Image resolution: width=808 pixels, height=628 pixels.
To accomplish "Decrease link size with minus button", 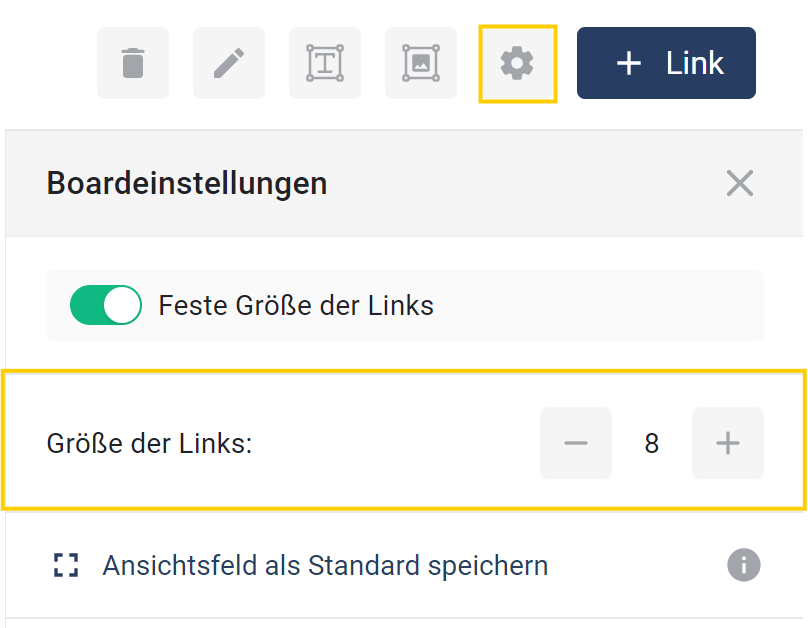I will pyautogui.click(x=576, y=443).
